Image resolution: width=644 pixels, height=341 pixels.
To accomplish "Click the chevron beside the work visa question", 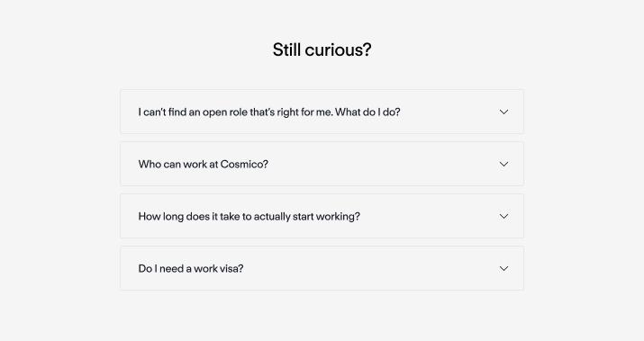I will (503, 268).
